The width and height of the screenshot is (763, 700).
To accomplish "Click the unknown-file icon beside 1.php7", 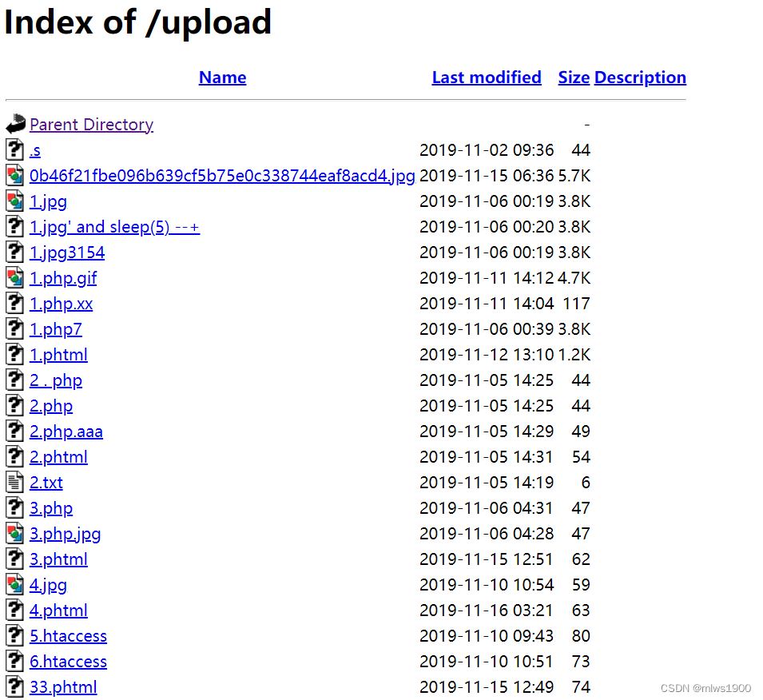I will pyautogui.click(x=14, y=328).
